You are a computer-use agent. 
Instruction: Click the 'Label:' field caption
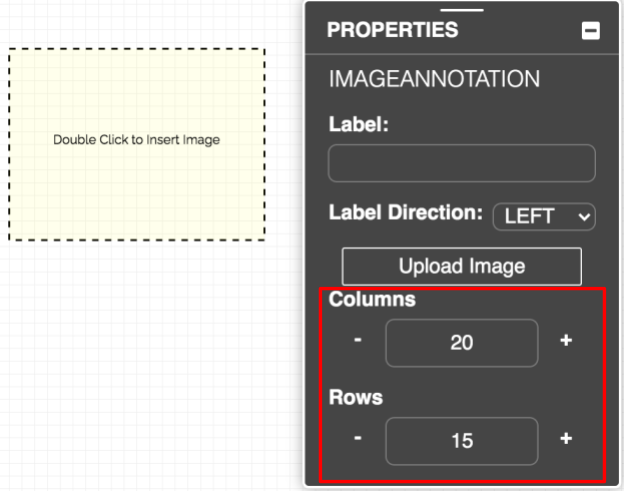pyautogui.click(x=358, y=126)
